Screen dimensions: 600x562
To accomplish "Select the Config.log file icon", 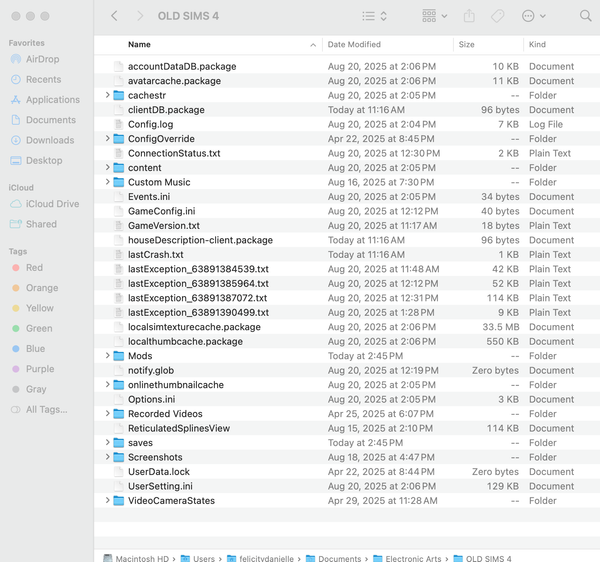I will click(119, 124).
